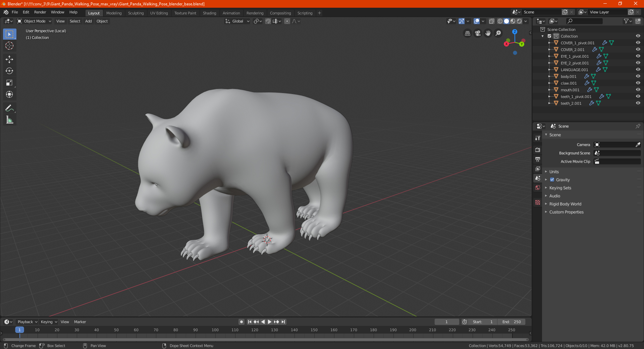Viewport: 644px width, 349px height.
Task: Toggle the snapping magnet
Action: click(268, 21)
